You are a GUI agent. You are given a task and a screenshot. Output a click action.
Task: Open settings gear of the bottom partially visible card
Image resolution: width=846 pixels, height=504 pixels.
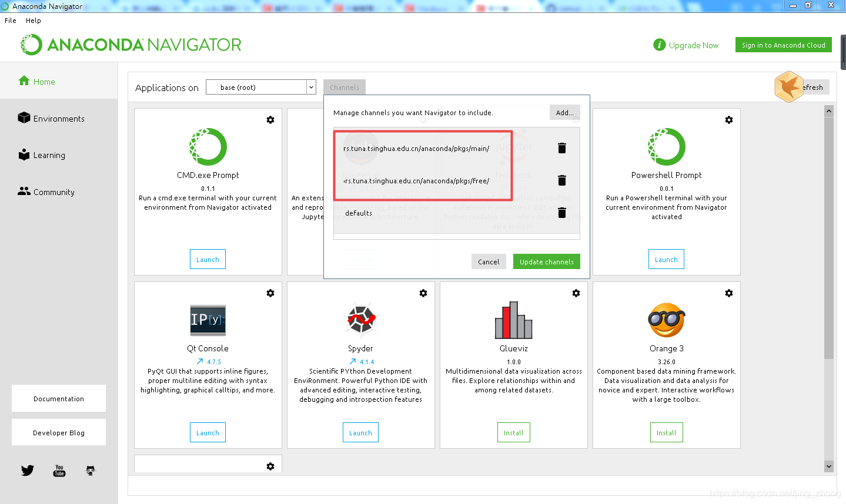click(270, 466)
